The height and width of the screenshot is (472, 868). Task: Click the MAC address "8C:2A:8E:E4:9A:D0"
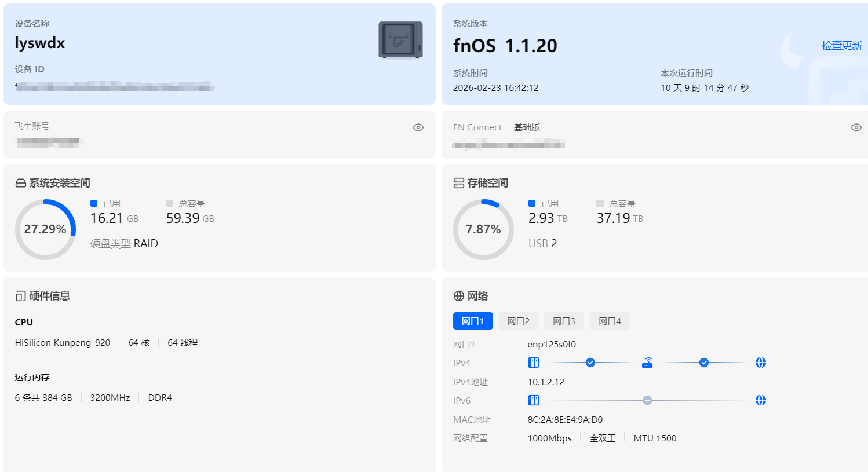565,420
